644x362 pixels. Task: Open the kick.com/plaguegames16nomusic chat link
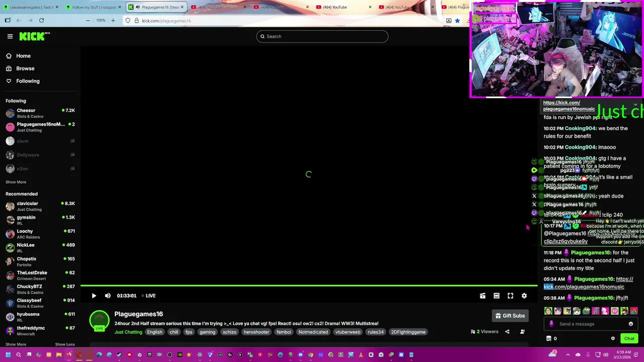tap(588, 283)
